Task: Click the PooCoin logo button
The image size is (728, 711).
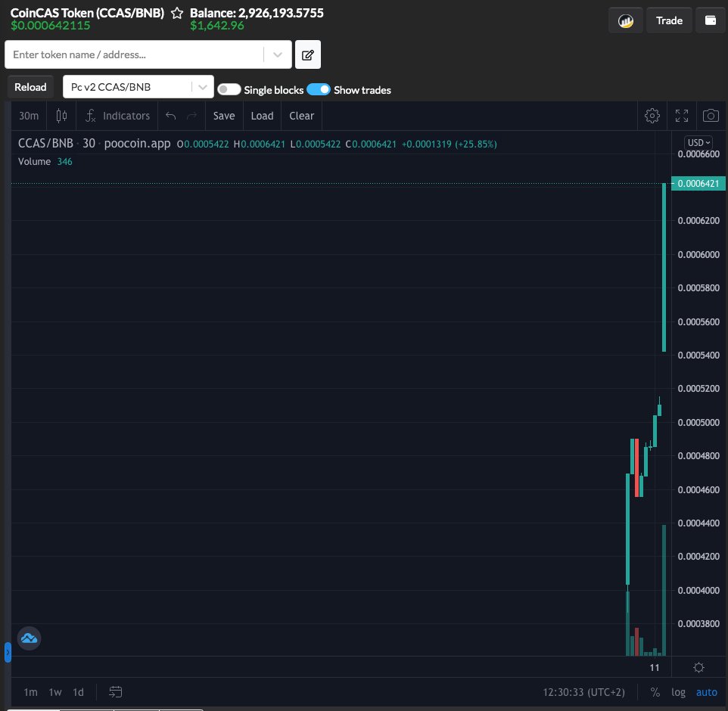Action: (625, 20)
